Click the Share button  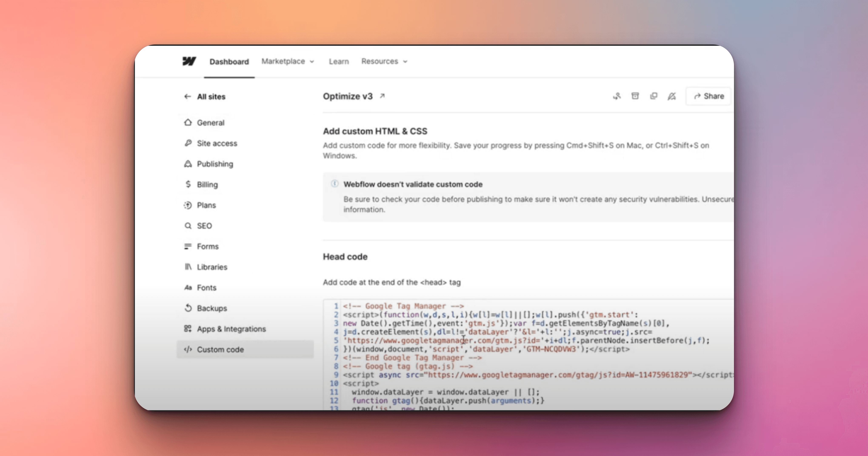coord(708,96)
